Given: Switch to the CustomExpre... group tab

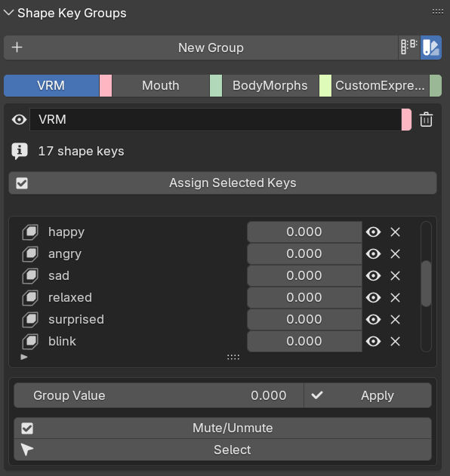Looking at the screenshot, I should click(380, 85).
